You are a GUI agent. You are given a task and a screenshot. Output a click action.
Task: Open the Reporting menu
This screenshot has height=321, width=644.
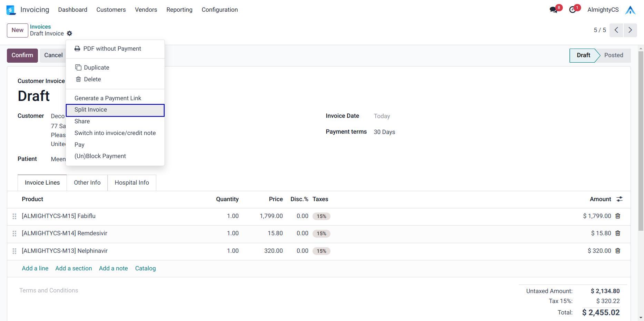pos(179,10)
